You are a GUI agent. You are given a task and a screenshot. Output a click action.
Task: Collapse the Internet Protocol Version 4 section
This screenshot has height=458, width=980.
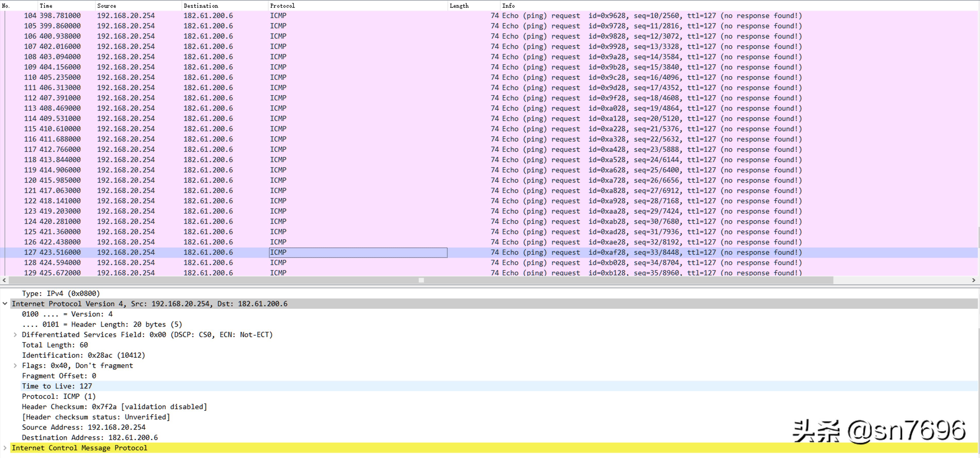coord(5,304)
